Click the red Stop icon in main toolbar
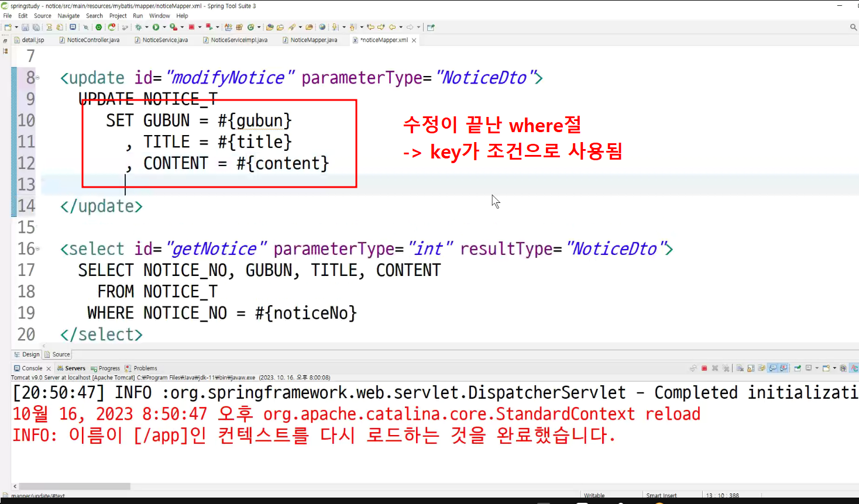The image size is (859, 504). [191, 27]
